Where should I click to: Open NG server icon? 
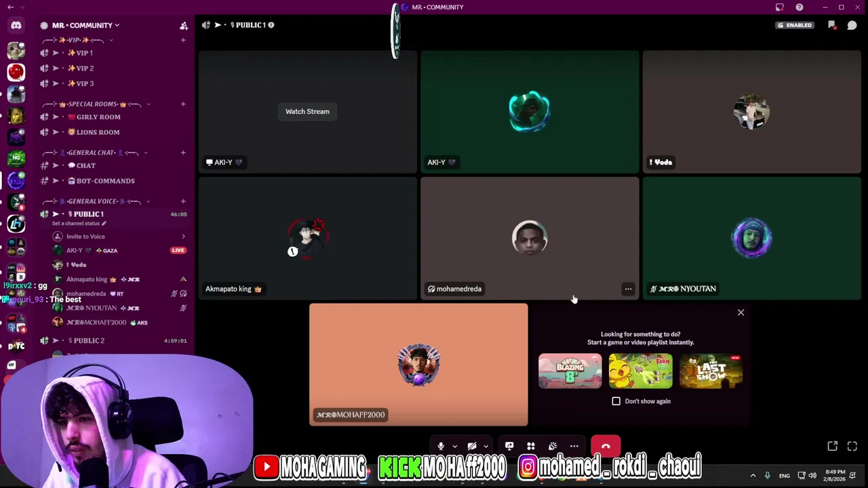tap(16, 159)
